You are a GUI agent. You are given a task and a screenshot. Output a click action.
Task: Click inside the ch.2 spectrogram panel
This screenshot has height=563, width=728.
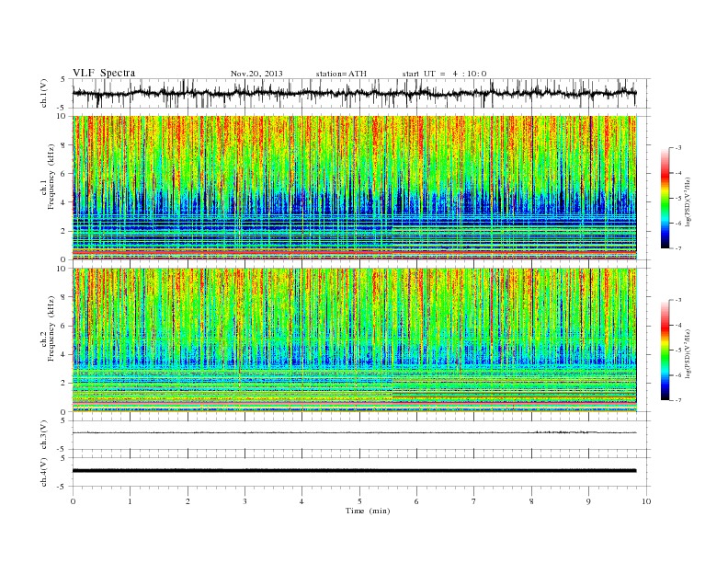click(x=354, y=340)
